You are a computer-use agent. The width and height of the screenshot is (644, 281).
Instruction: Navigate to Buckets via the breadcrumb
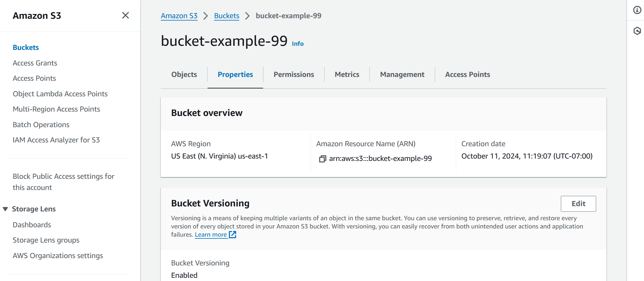(x=226, y=16)
